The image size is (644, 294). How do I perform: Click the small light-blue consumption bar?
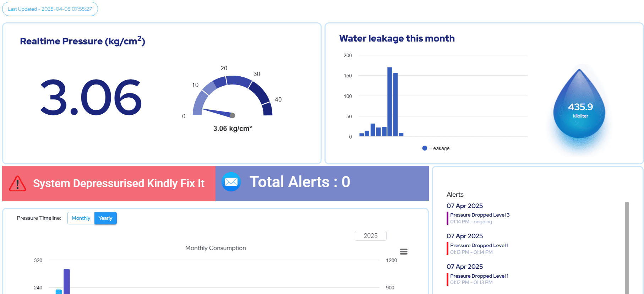(59, 292)
